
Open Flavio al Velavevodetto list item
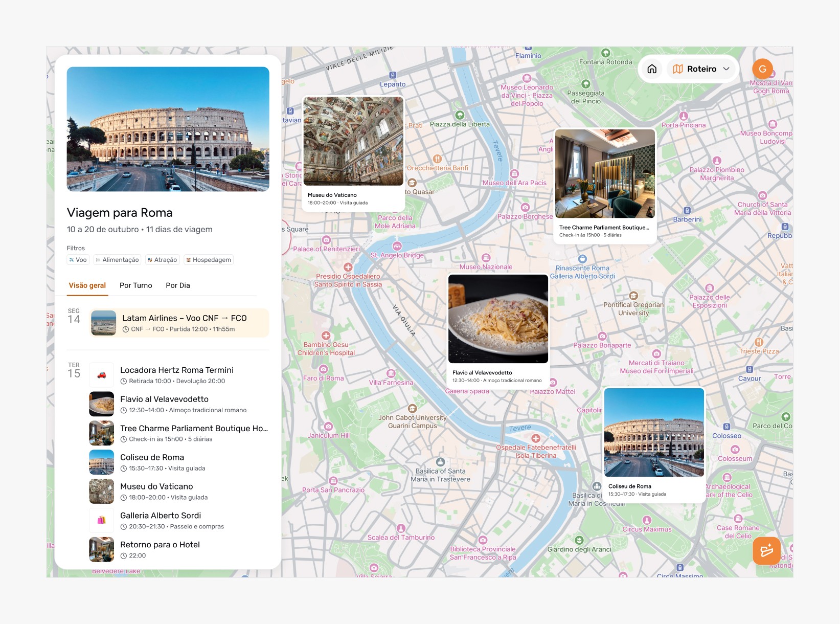point(179,404)
